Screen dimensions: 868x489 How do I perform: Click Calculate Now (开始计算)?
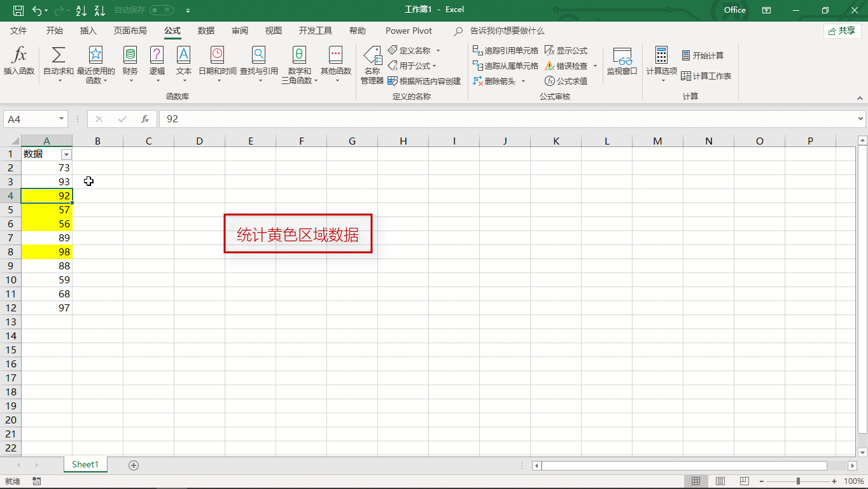[x=703, y=55]
